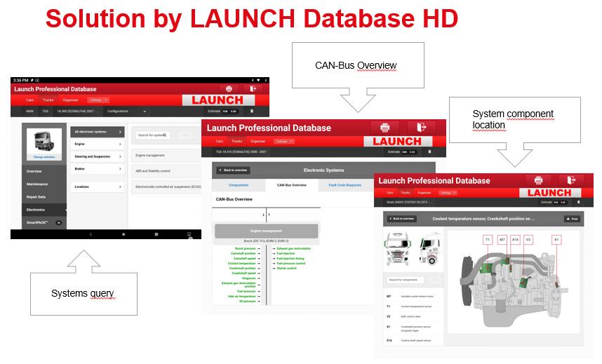602x364 pixels.
Task: Click Search for components input field
Action: click(406, 280)
